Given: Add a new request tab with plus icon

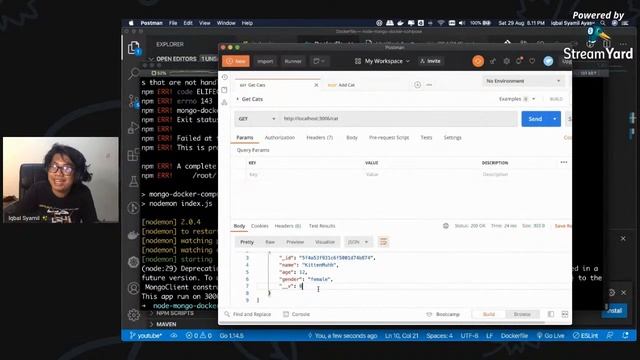Looking at the screenshot, I should (x=417, y=85).
